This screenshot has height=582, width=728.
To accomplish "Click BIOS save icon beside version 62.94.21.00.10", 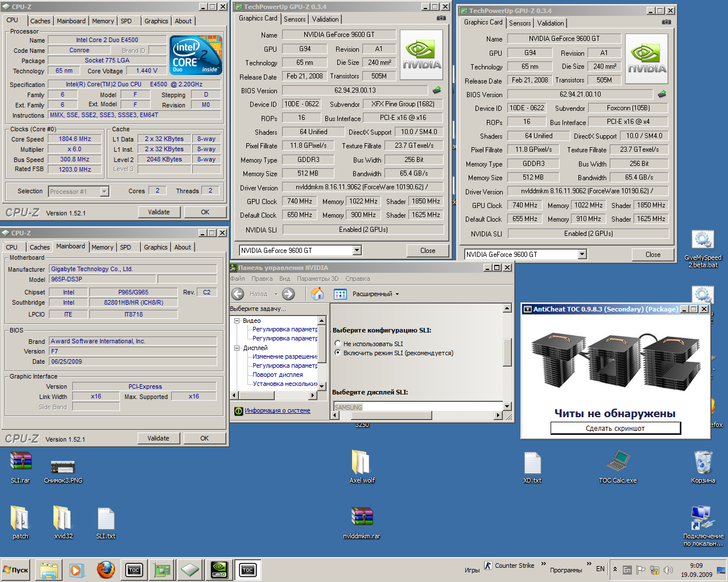I will point(662,94).
